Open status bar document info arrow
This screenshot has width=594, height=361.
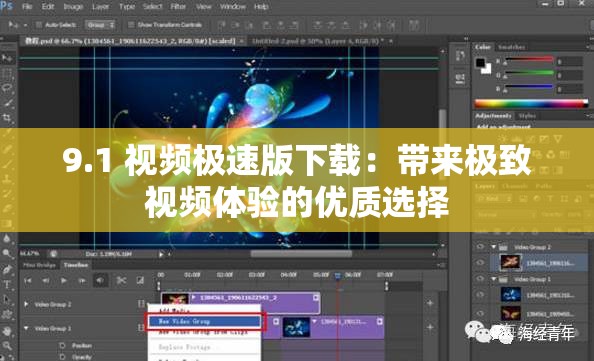(x=161, y=254)
